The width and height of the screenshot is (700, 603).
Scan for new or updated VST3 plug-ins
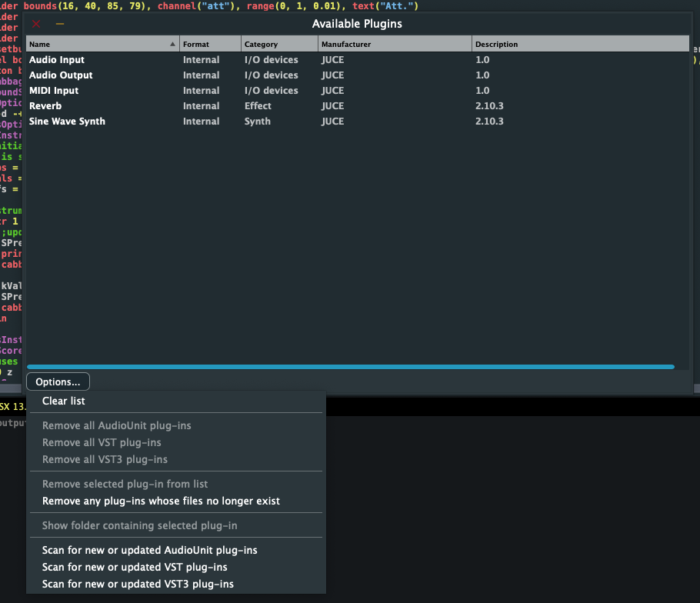pos(176,584)
